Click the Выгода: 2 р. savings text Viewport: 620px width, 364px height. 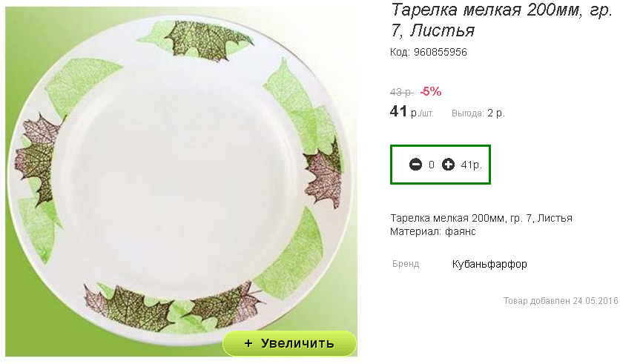click(478, 113)
